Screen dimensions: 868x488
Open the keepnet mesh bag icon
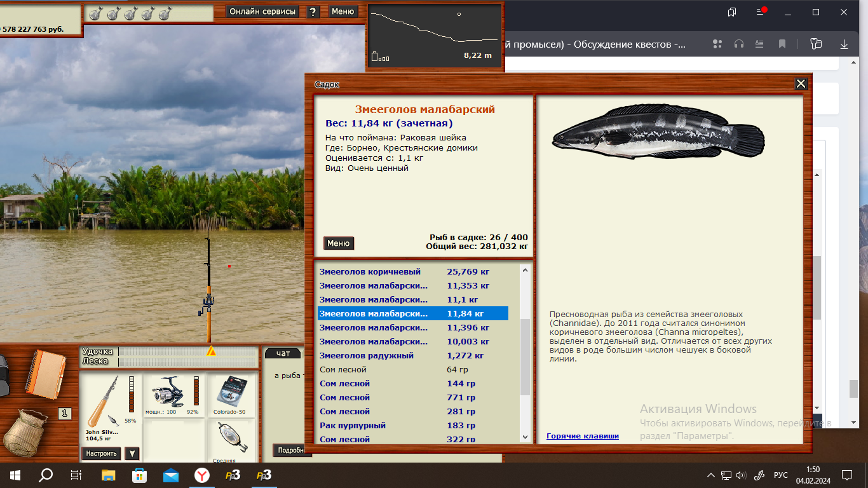(x=25, y=433)
